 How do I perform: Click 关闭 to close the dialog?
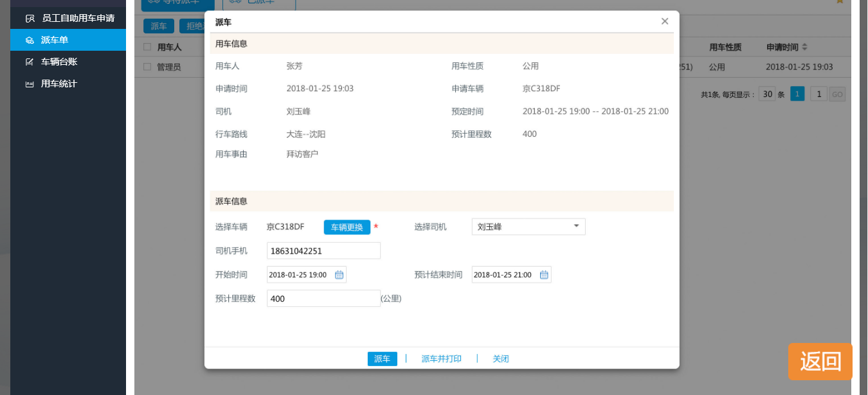[501, 358]
